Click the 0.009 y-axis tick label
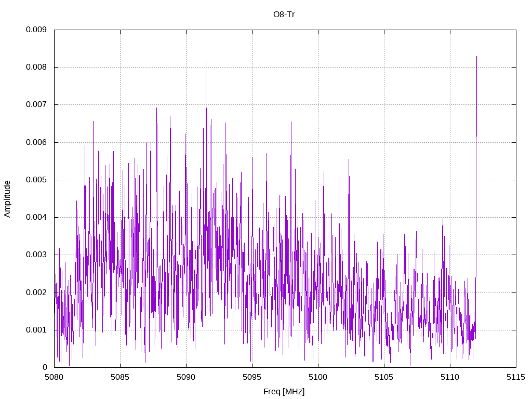This screenshot has height=399, width=532. (36, 30)
